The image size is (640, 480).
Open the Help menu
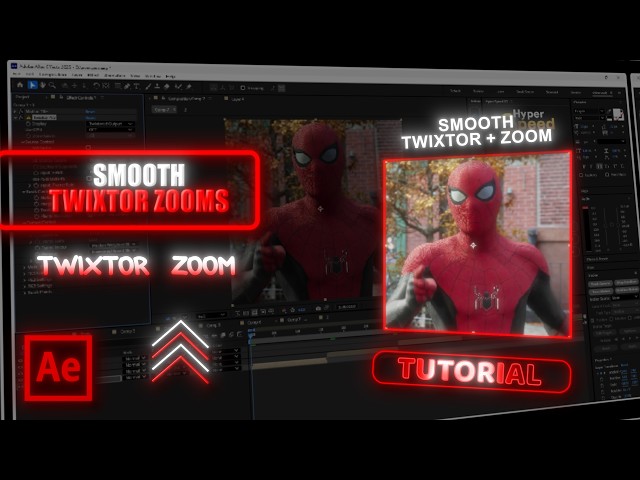171,76
